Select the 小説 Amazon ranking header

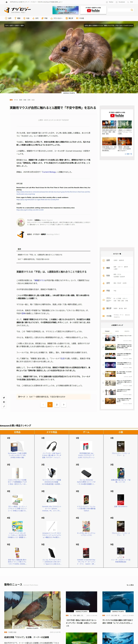(x=121, y=432)
